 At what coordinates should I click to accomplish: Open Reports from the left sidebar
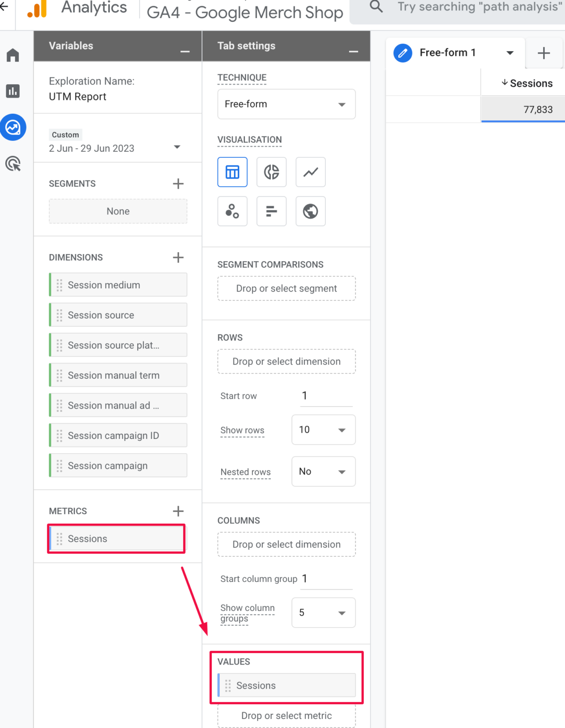[x=13, y=91]
